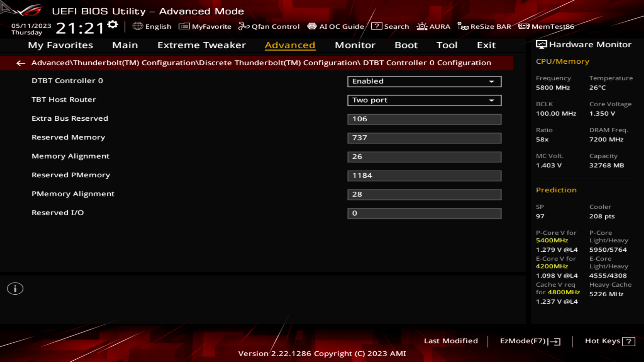
Task: Change TBT Host Router port setting
Action: coord(424,100)
